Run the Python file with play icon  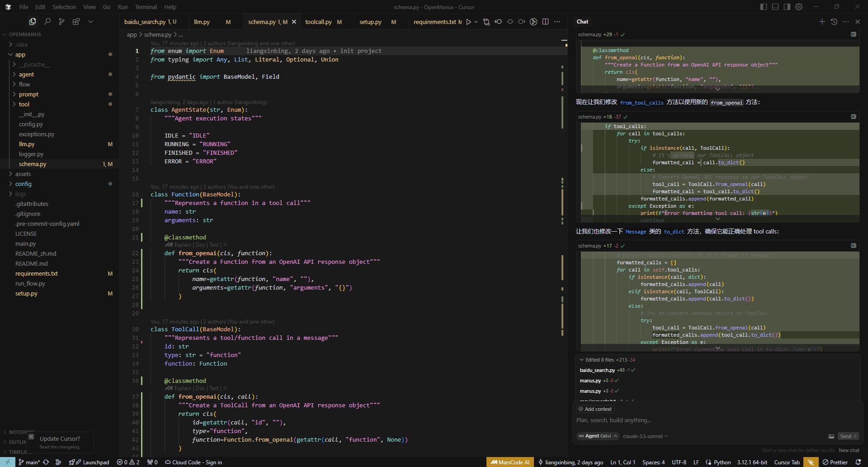tap(469, 22)
